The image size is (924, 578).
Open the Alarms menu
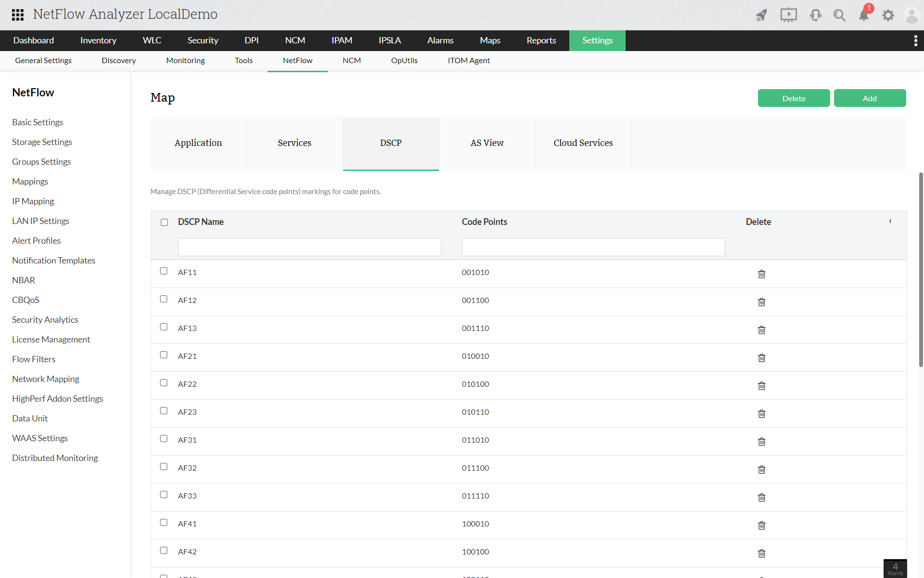pos(440,40)
